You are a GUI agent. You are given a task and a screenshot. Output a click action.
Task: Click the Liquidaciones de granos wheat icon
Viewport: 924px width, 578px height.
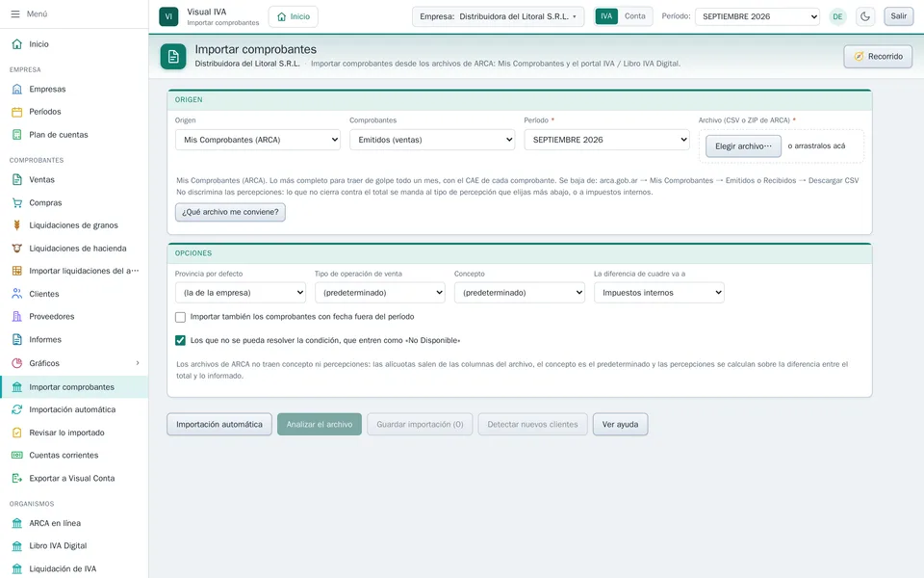17,225
